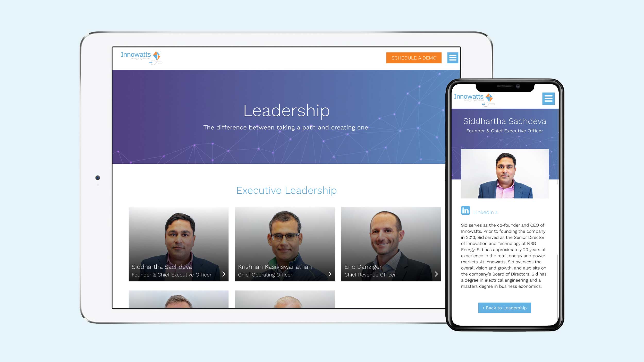Click the hamburger menu icon on tablet
The height and width of the screenshot is (362, 644).
453,57
